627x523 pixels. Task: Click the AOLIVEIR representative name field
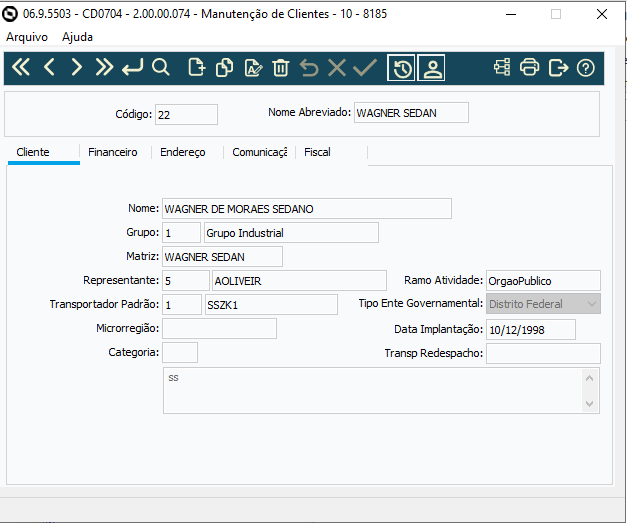[x=299, y=281]
